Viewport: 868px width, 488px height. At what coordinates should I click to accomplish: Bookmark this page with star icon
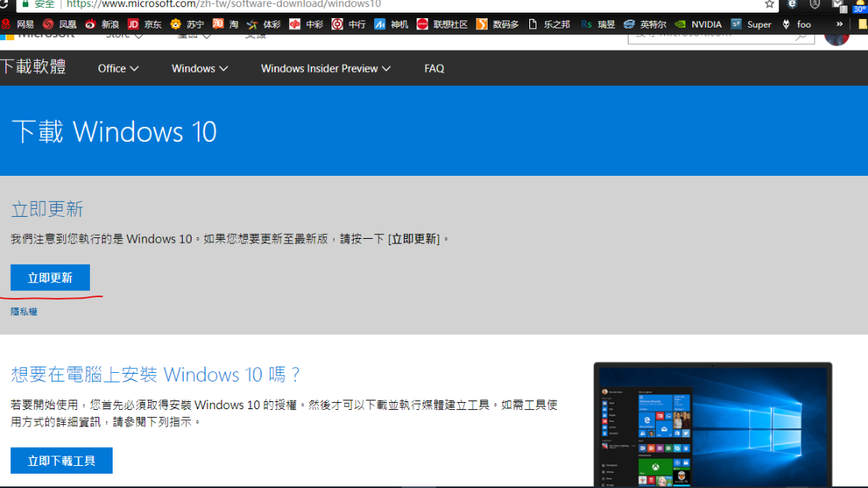click(x=770, y=4)
